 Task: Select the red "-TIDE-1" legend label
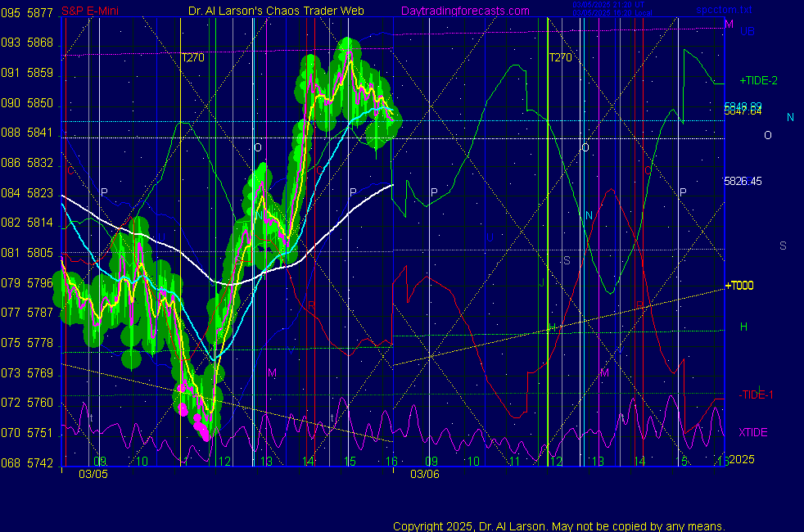[756, 394]
